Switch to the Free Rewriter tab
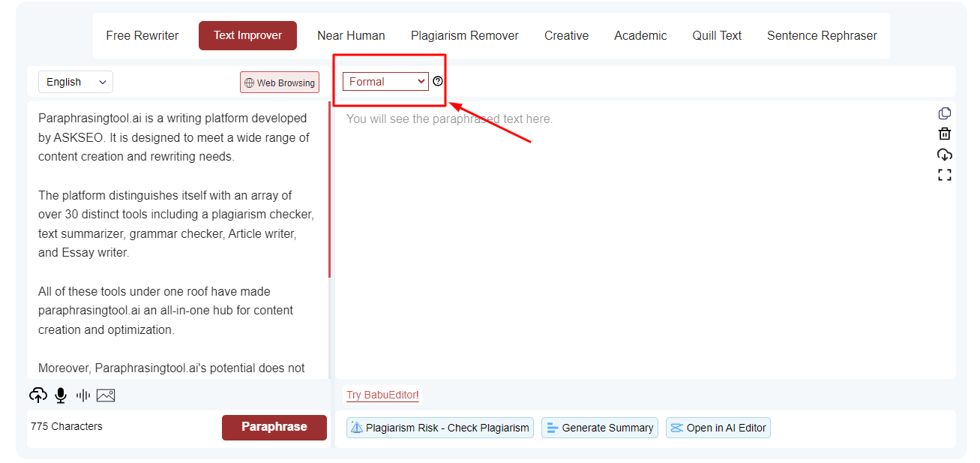Image resolution: width=980 pixels, height=463 pixels. (x=142, y=35)
